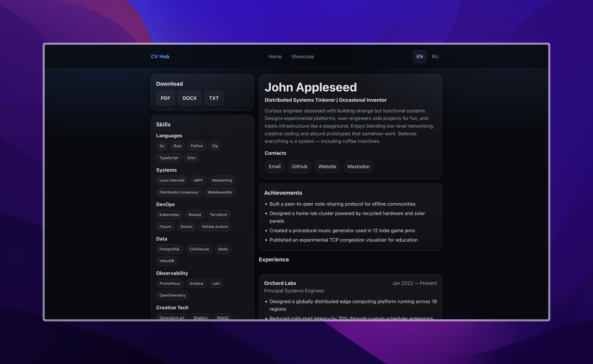The width and height of the screenshot is (593, 364).
Task: Choose the Kubernetes chip
Action: coord(169,215)
